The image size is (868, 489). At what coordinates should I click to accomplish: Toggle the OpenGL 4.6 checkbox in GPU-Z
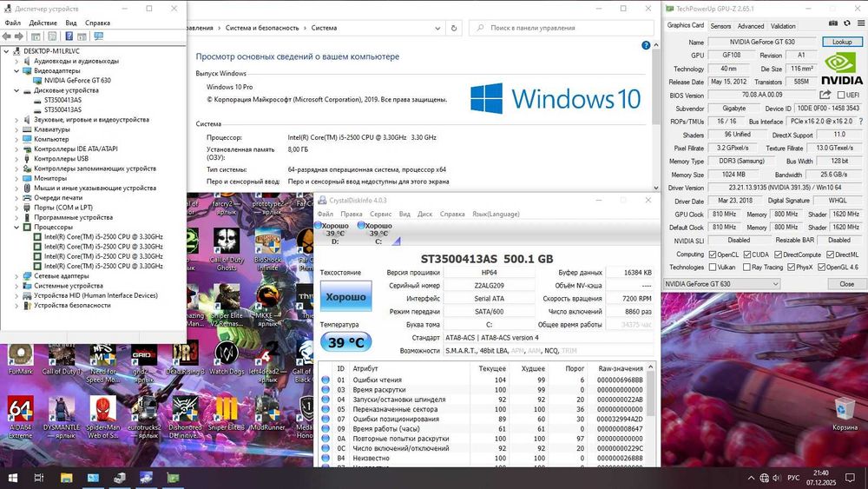pyautogui.click(x=821, y=268)
